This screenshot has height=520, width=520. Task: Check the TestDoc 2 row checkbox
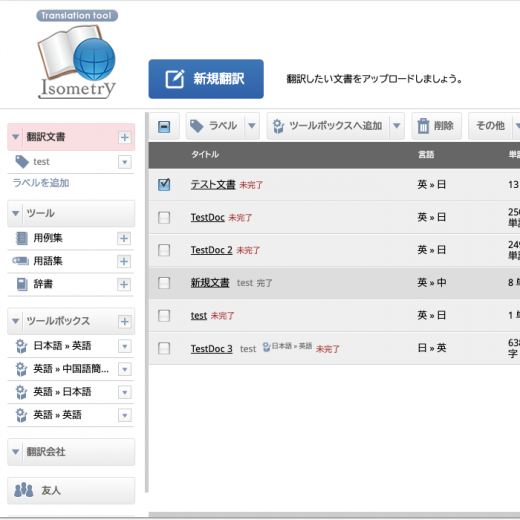(x=164, y=250)
